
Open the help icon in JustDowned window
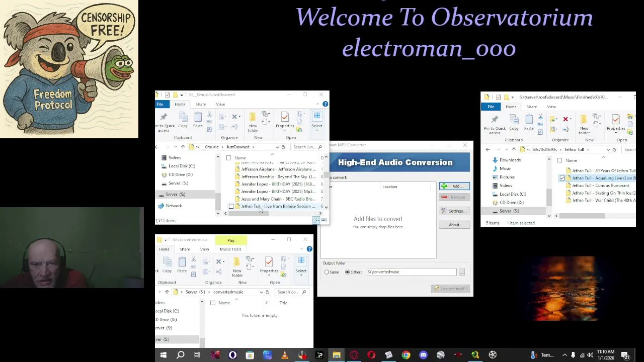tap(325, 104)
